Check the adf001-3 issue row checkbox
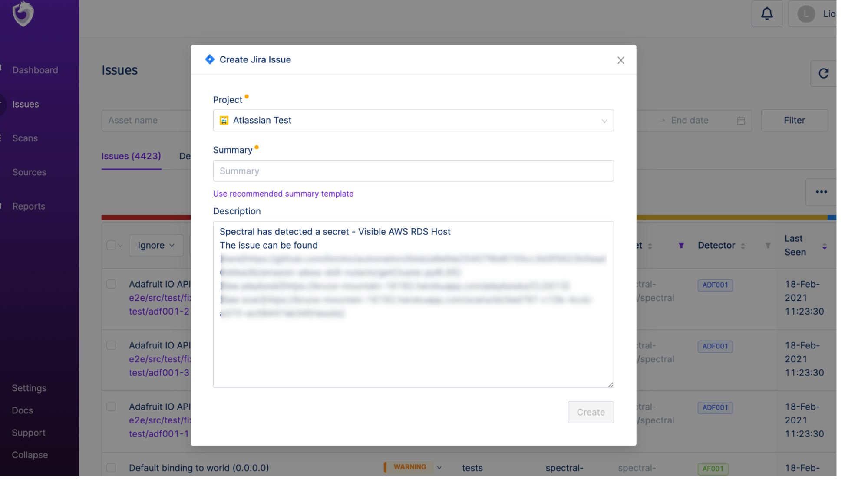Screen dimensions: 868x479 click(x=111, y=345)
